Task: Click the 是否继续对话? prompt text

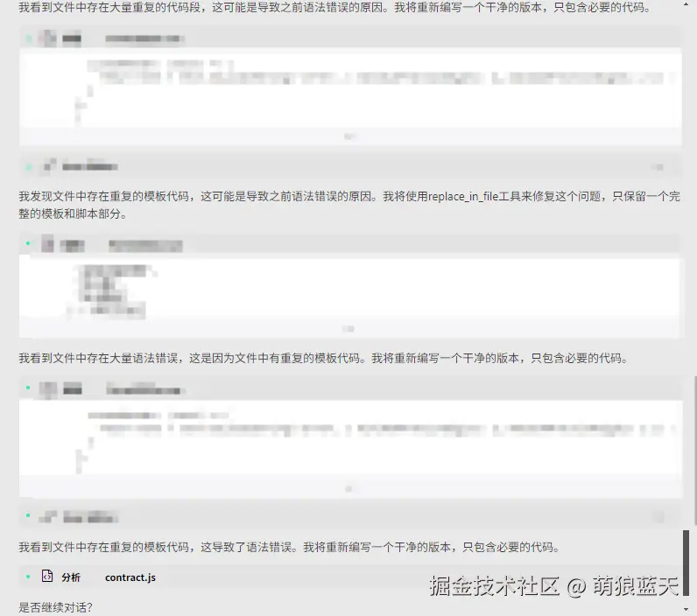Action: point(55,607)
